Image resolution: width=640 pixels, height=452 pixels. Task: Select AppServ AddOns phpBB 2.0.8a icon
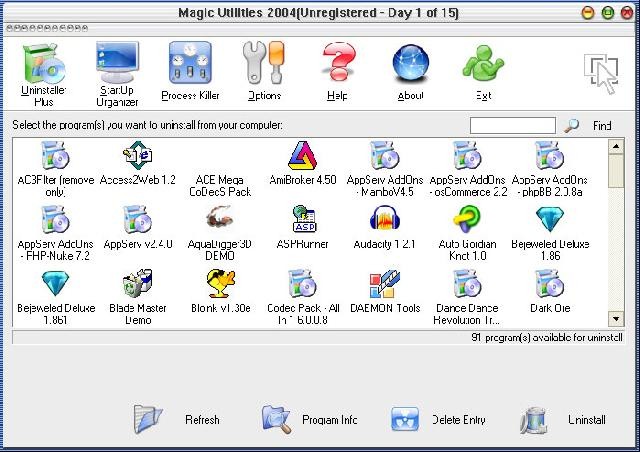pos(549,155)
